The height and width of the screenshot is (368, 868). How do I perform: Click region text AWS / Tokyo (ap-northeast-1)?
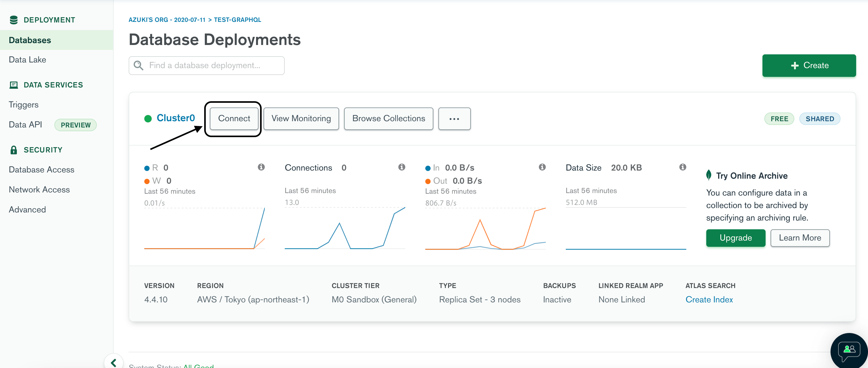[253, 300]
